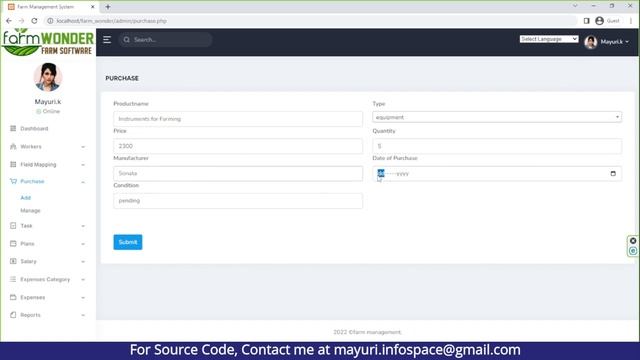
Task: Expand the Expenses Category chevron
Action: 83,280
